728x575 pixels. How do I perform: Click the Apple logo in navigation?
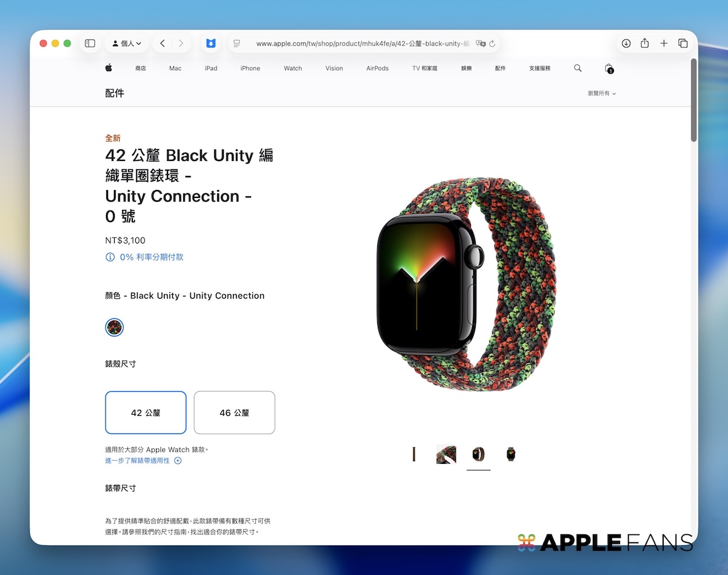point(109,68)
